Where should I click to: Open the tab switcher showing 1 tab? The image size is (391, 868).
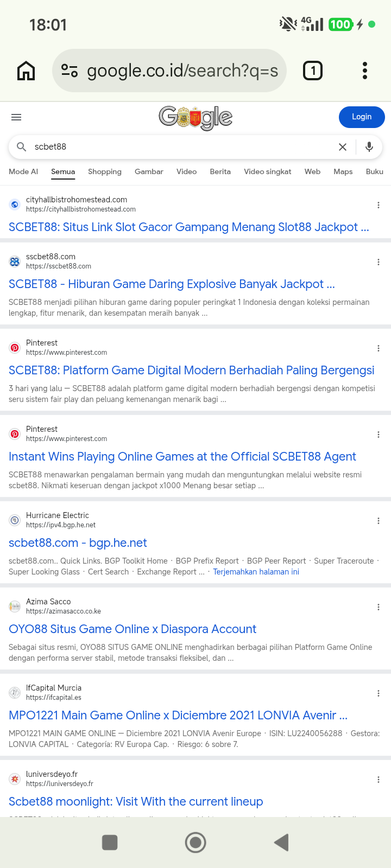pyautogui.click(x=312, y=71)
